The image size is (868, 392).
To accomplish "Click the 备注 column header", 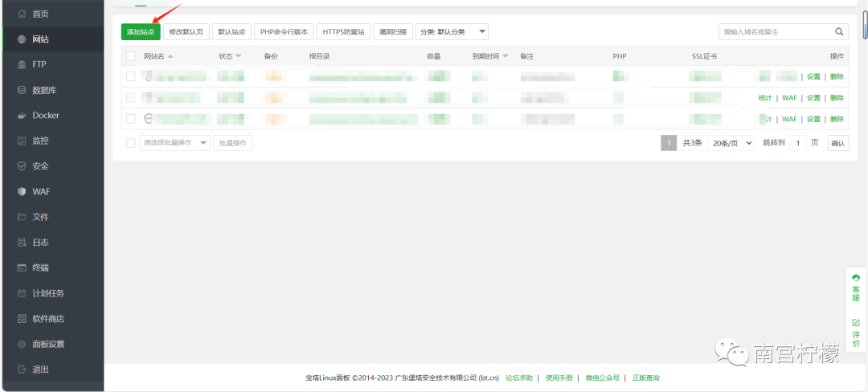I will point(527,56).
